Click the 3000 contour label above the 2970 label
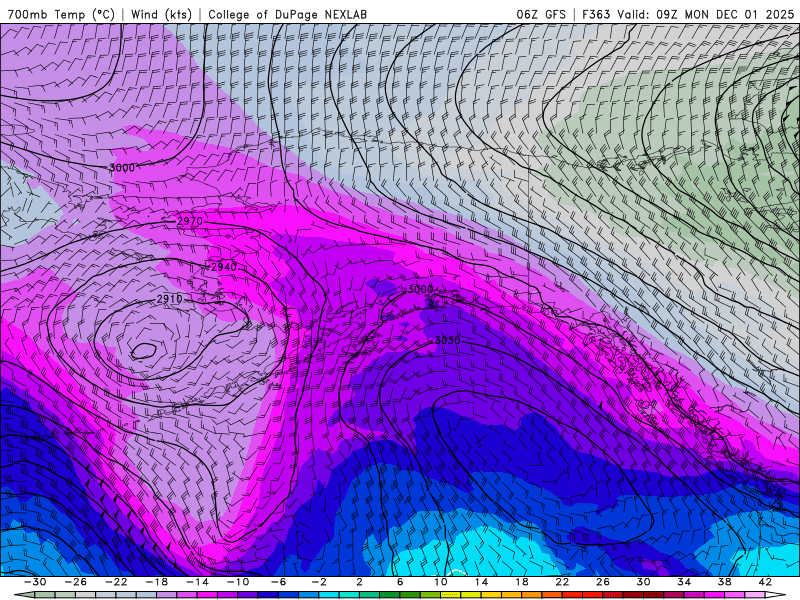Screen dimensions: 800x600 click(x=122, y=168)
